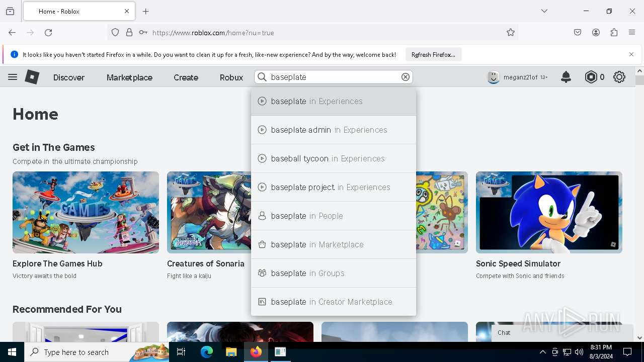644x362 pixels.
Task: Open the Marketplace page
Action: click(x=129, y=77)
